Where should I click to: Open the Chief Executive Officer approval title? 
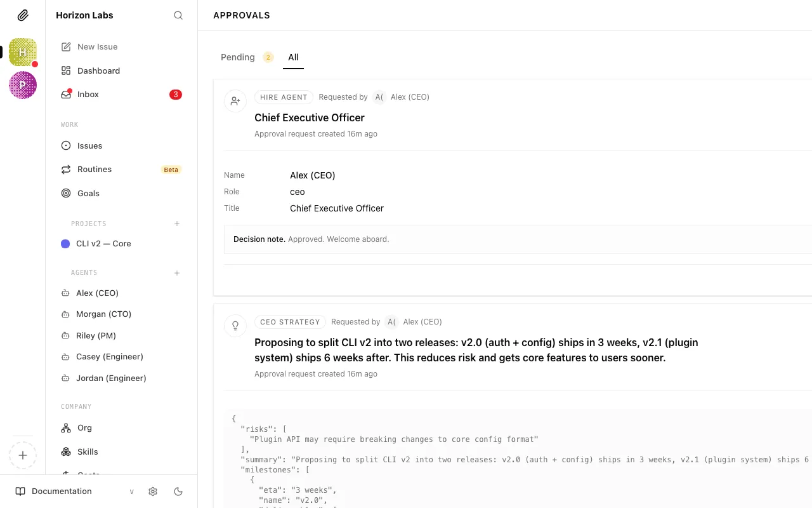point(310,117)
